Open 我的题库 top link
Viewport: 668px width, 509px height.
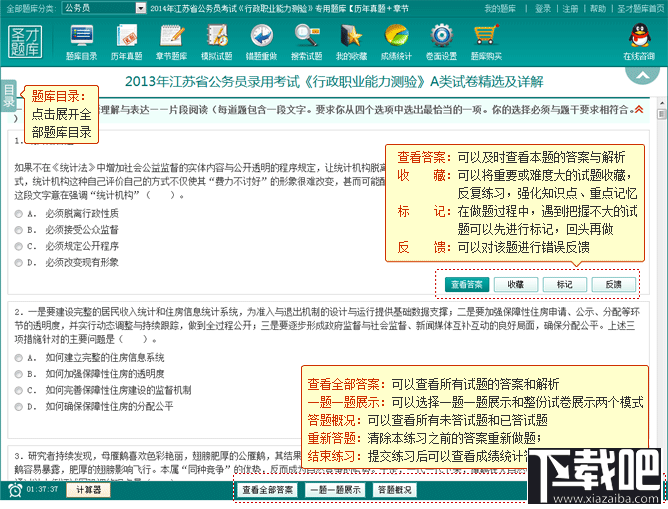click(500, 9)
